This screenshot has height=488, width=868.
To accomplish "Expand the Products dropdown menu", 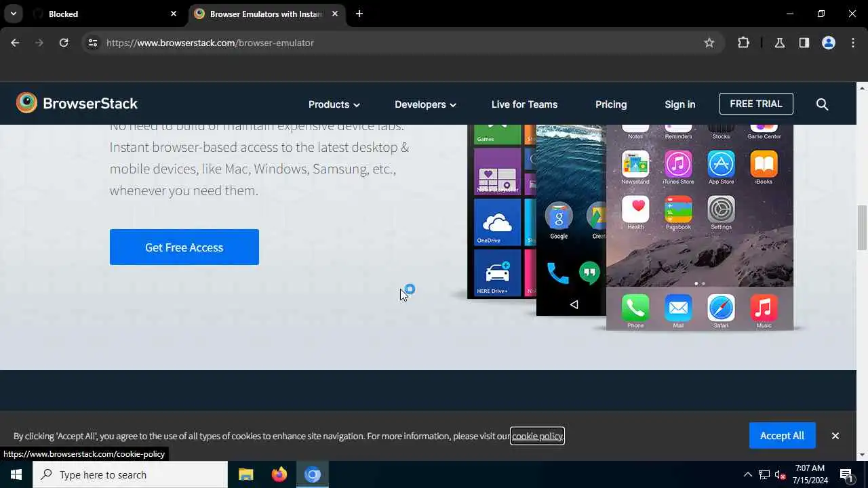I will (x=334, y=104).
